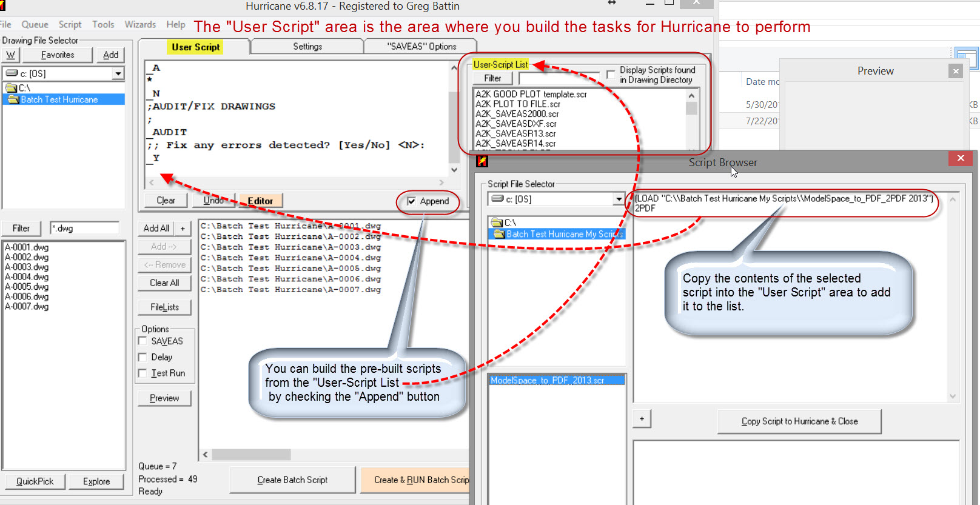This screenshot has height=505, width=980.
Task: Enable the Test Run checkbox
Action: click(143, 373)
